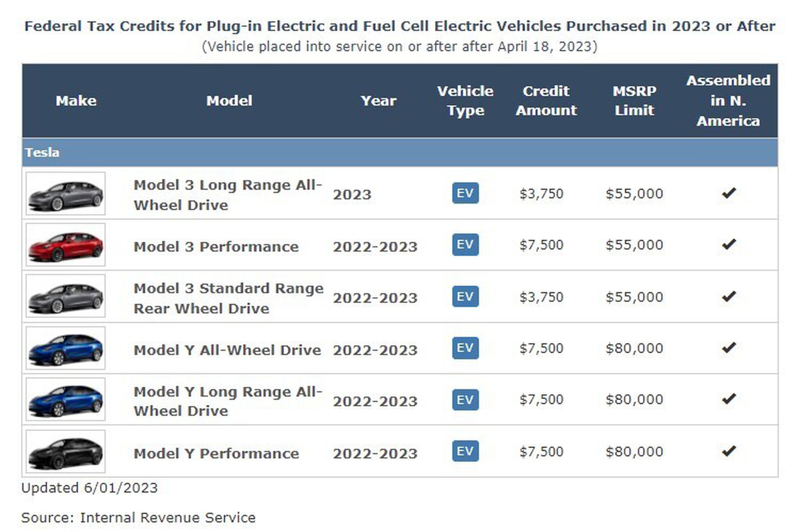Click the EV badge for Model 3 Long Range
The width and height of the screenshot is (799, 532).
click(x=465, y=193)
